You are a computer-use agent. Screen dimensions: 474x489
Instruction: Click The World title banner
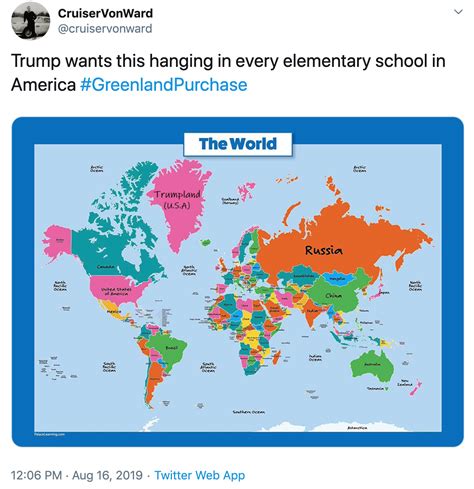(x=238, y=144)
